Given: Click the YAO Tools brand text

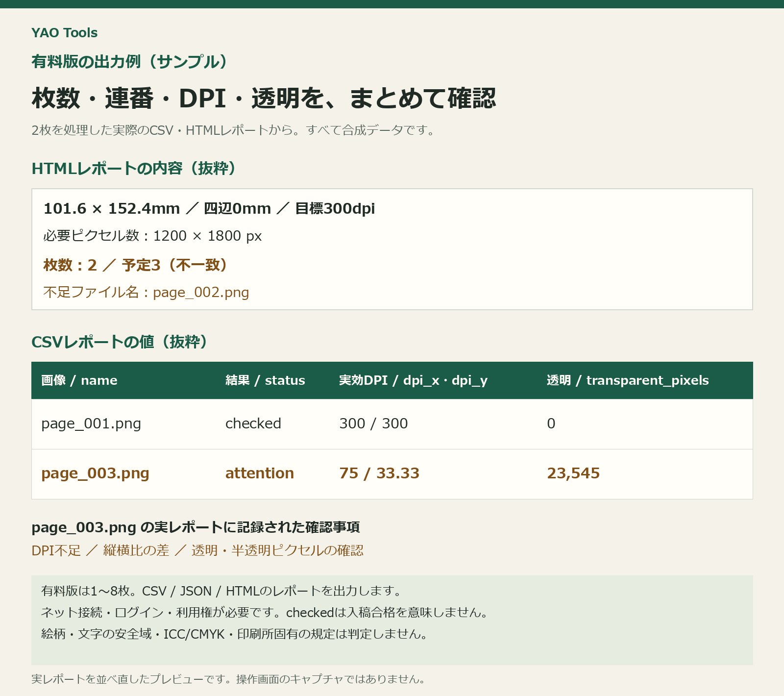Looking at the screenshot, I should tap(64, 33).
